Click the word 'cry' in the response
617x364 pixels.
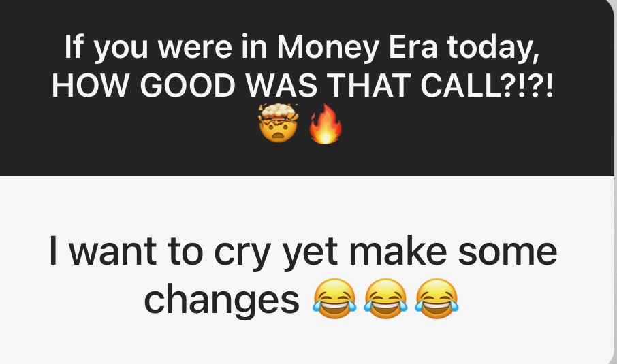pos(242,253)
